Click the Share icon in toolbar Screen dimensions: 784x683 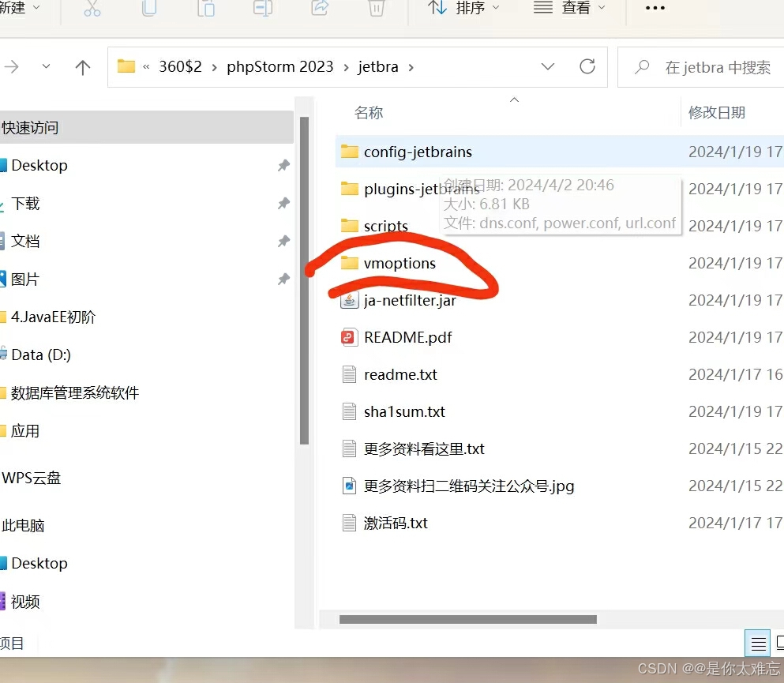pos(320,8)
